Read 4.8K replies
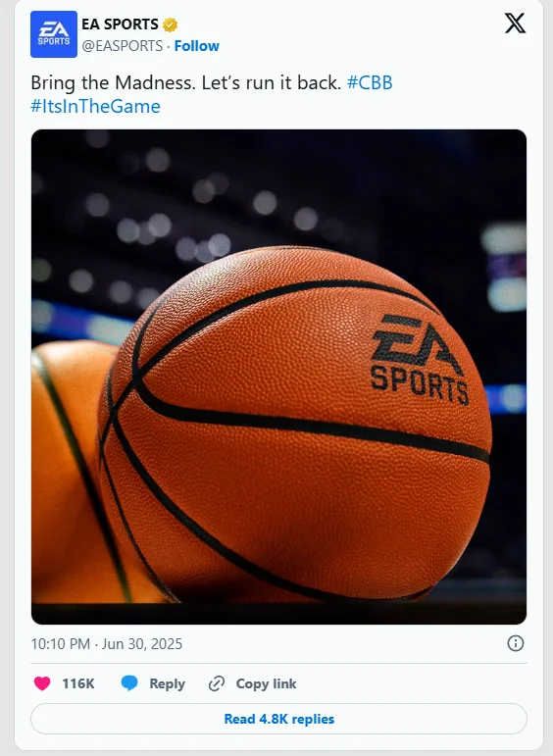This screenshot has width=553, height=756. (278, 719)
